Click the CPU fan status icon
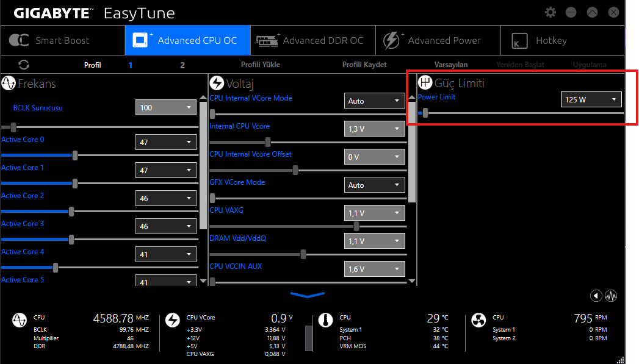The width and height of the screenshot is (639, 364). tap(478, 321)
